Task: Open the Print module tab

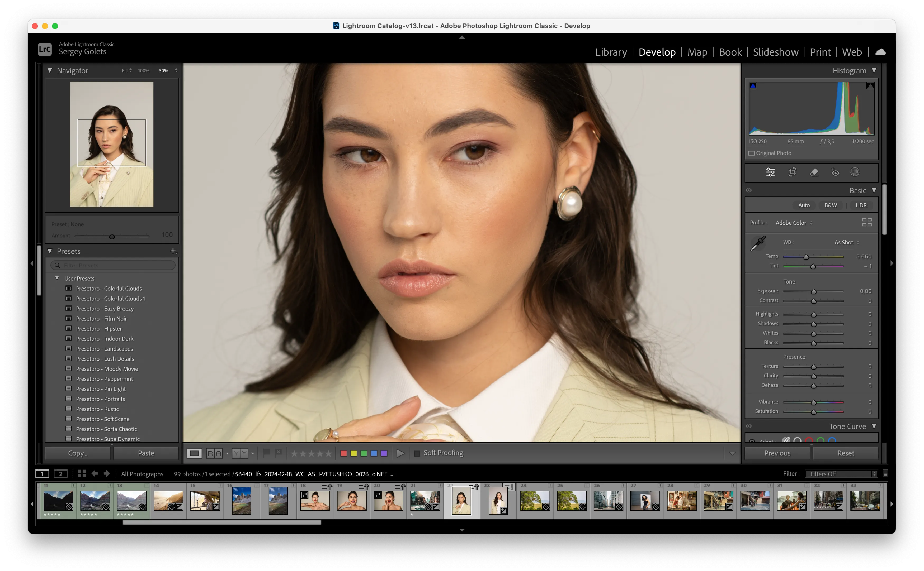Action: pos(820,52)
